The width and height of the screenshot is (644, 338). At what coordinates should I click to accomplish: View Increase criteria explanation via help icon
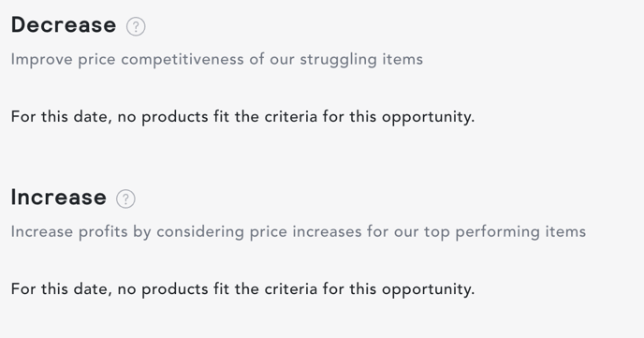[x=125, y=199]
